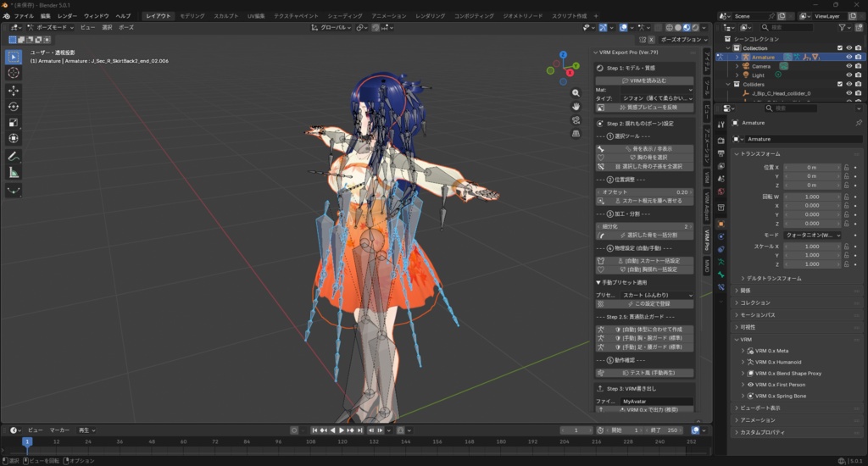Select the Scale tool

pyautogui.click(x=14, y=122)
